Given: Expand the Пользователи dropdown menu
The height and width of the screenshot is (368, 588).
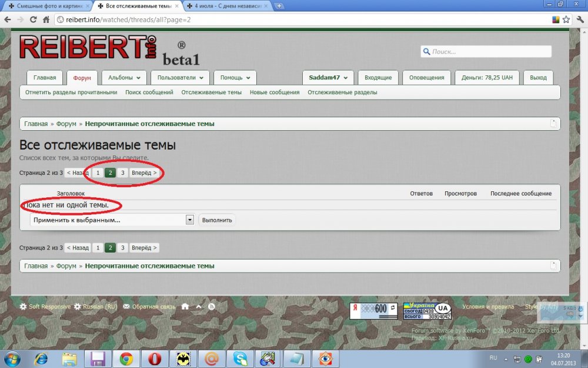Looking at the screenshot, I should [x=180, y=78].
